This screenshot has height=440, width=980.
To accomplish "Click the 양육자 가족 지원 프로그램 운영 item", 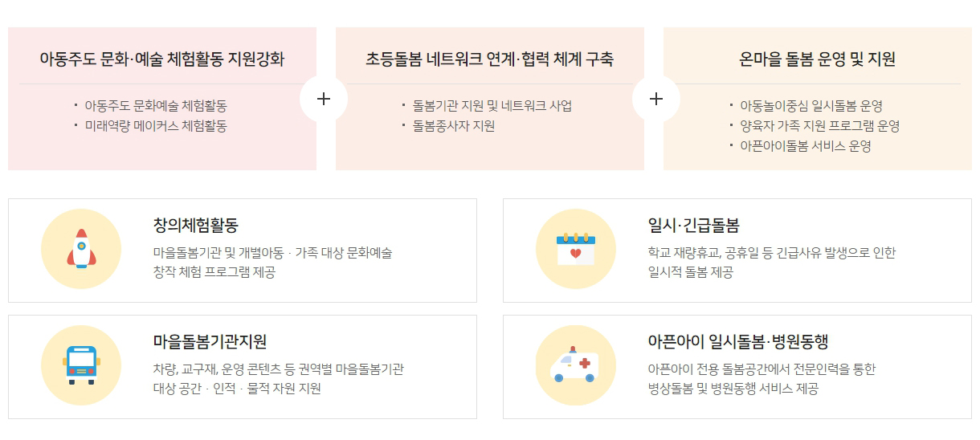I will pyautogui.click(x=819, y=126).
